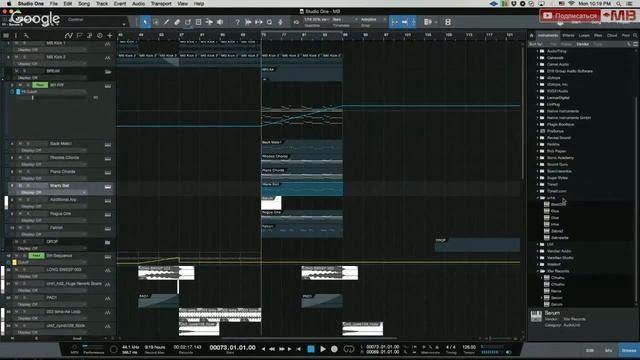Switch to Files browser tab
The image size is (640, 360).
click(x=598, y=36)
